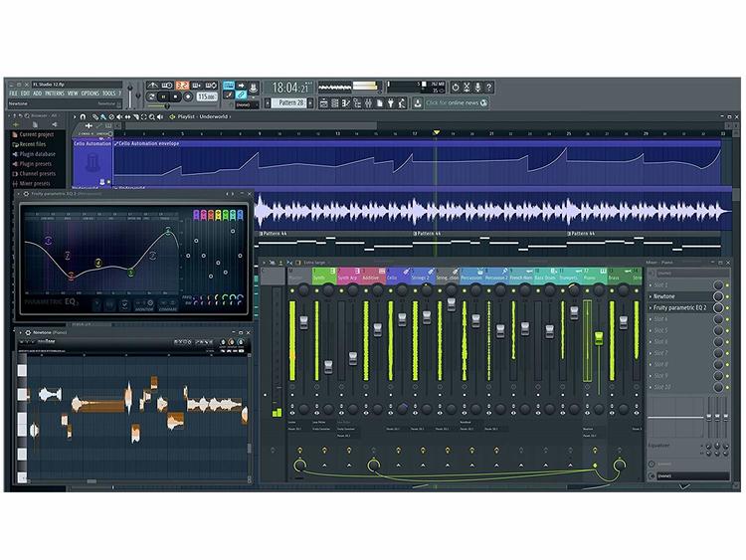The width and height of the screenshot is (746, 560).
Task: Toggle mute LED on the Synth mixer track
Action: (x=316, y=290)
